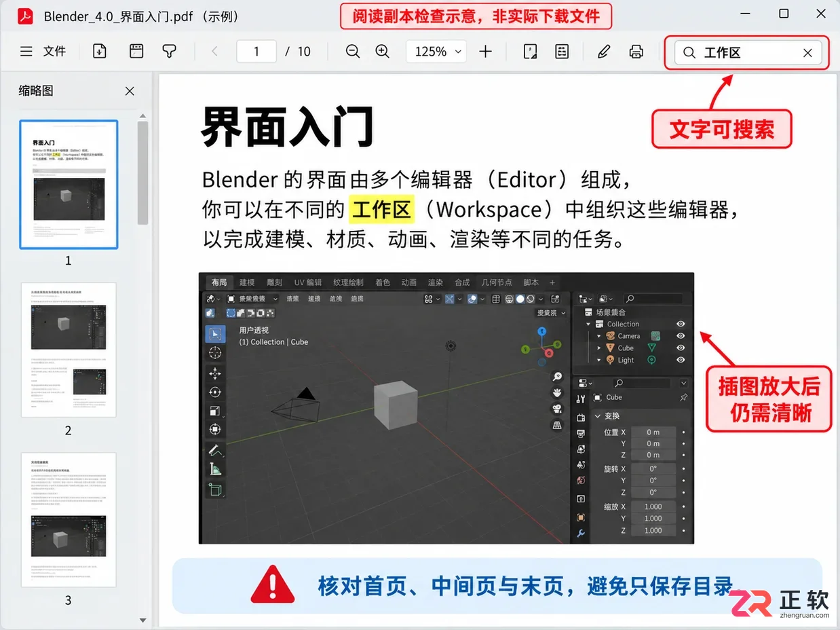Switch to the 建模 workspace tab
Viewport: 840px width, 630px height.
(x=247, y=282)
